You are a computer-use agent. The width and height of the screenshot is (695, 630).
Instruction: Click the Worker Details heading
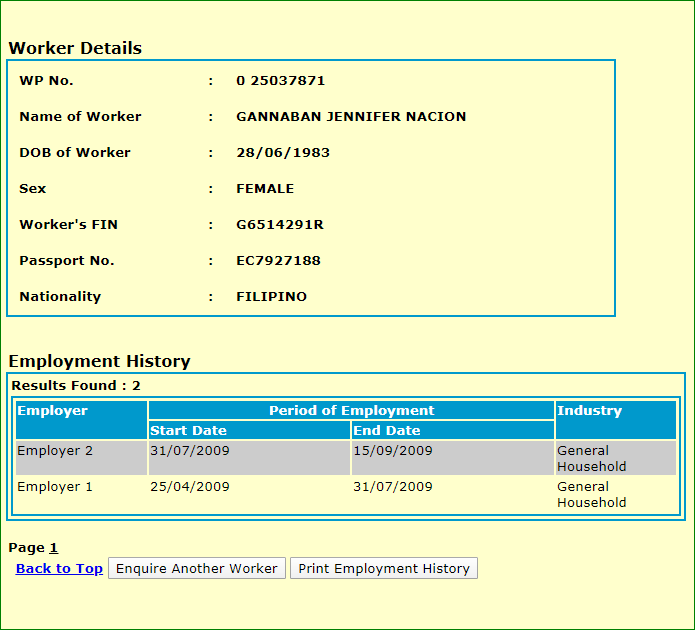(75, 48)
